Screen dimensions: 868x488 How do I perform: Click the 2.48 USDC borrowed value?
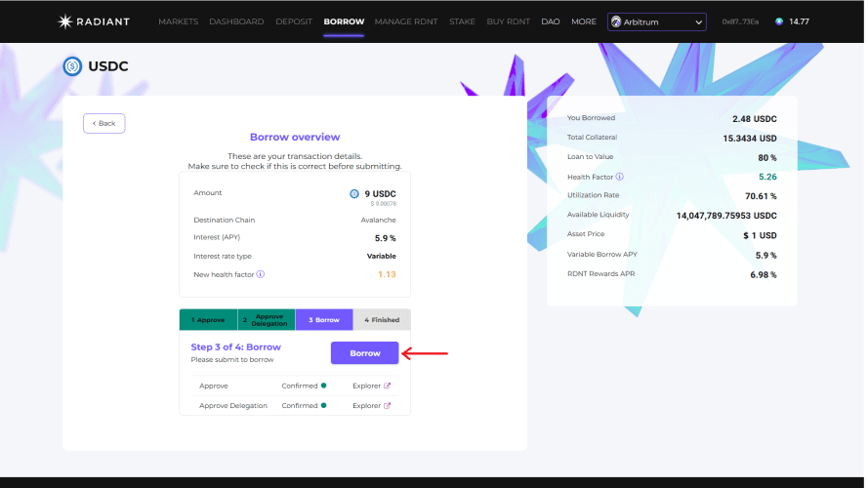pos(755,119)
